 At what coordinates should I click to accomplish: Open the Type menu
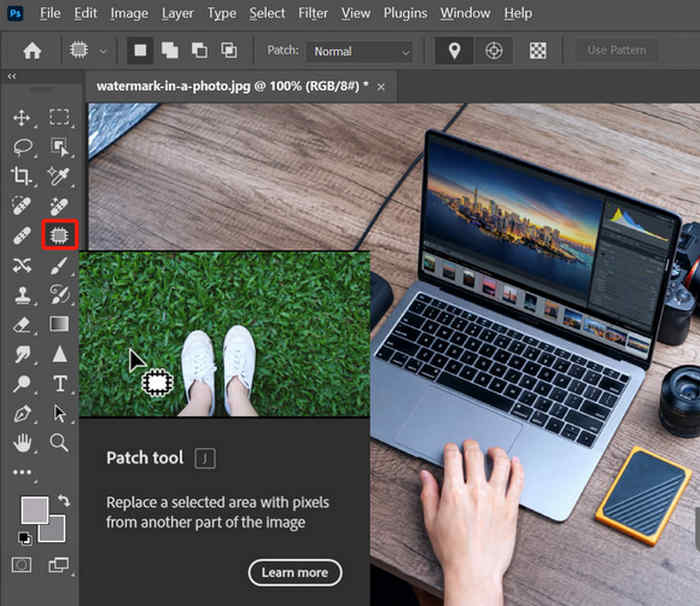tap(222, 13)
